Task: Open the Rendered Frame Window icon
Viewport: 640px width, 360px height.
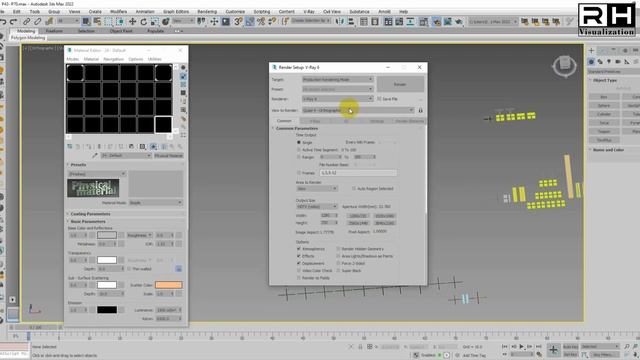Action: tap(448, 22)
